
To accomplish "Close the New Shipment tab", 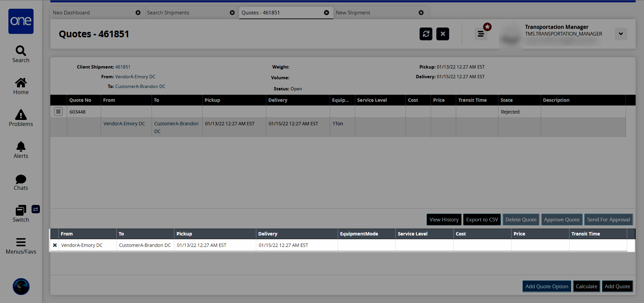I will coord(421,13).
